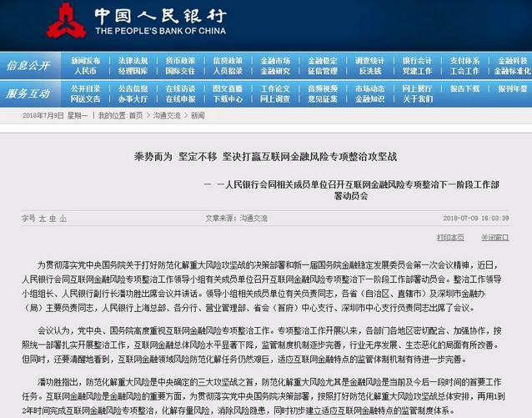Go to 货币政策 in the navigation
Image resolution: width=532 pixels, height=418 pixels.
tap(180, 61)
